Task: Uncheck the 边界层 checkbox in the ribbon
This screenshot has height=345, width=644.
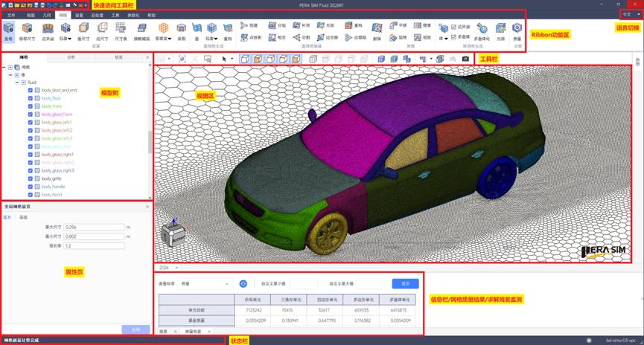Action: click(454, 27)
